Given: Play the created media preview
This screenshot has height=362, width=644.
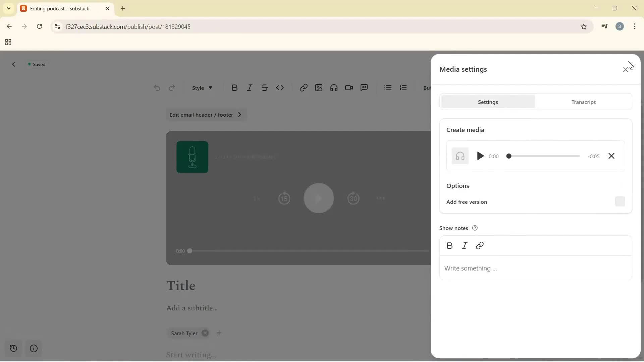Looking at the screenshot, I should pos(480,156).
